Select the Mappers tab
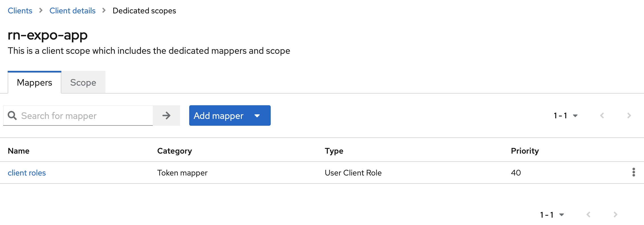This screenshot has width=644, height=225. (x=34, y=82)
